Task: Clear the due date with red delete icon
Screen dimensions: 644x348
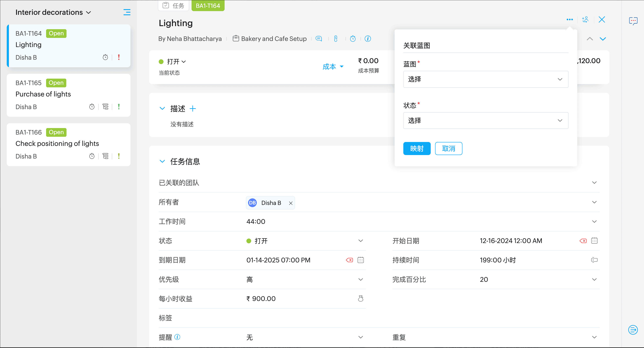Action: click(349, 260)
